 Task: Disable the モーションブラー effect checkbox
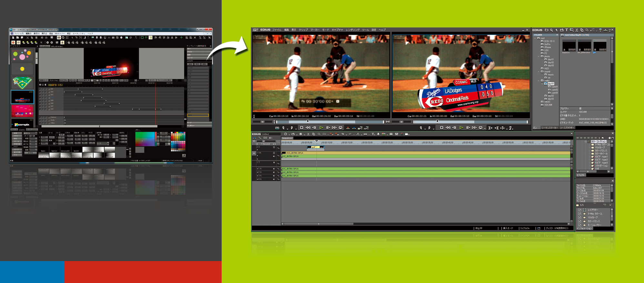click(x=580, y=225)
